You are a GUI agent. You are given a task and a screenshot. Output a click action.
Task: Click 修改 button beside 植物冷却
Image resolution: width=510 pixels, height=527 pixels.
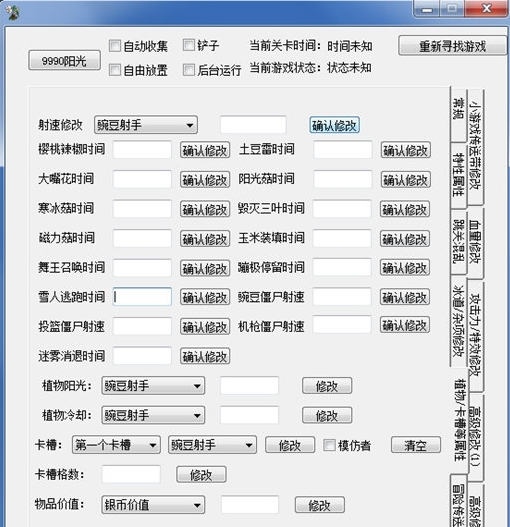pos(327,415)
